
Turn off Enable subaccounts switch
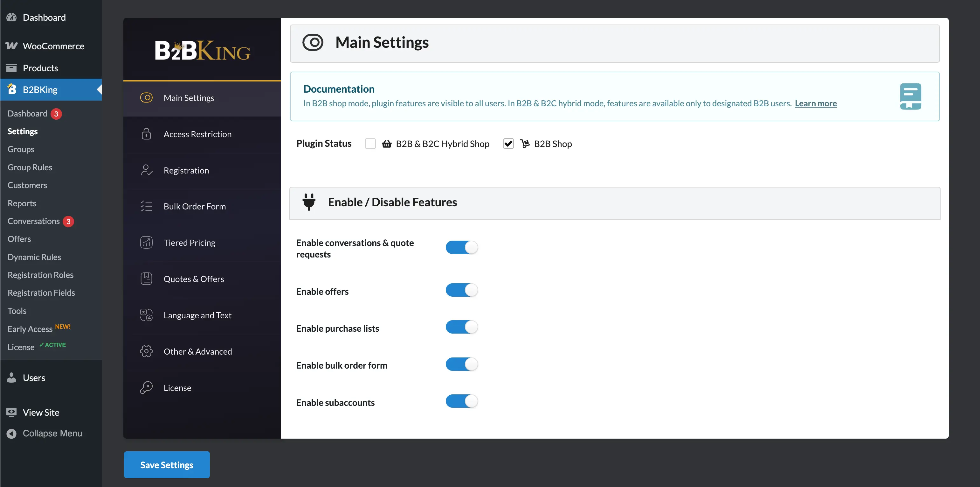461,401
